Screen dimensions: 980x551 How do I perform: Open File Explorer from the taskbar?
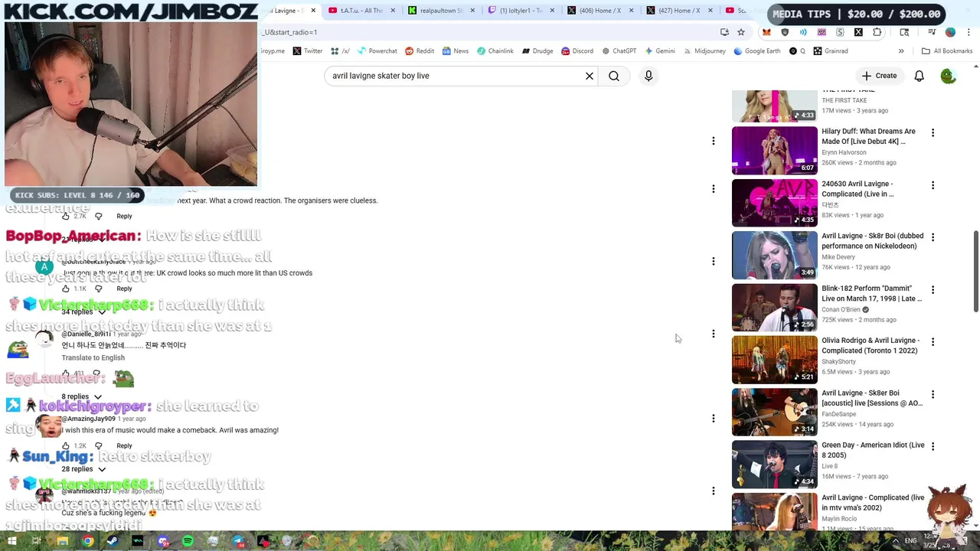[x=62, y=541]
